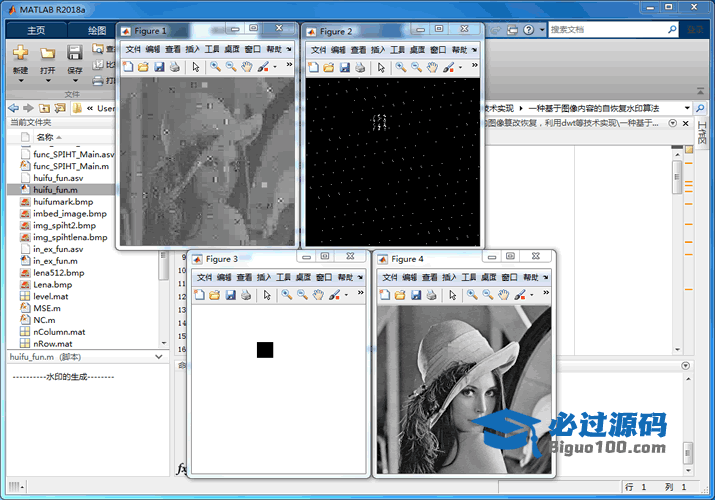
Task: Open Tools (工具) menu in Figure 2
Action: [397, 50]
